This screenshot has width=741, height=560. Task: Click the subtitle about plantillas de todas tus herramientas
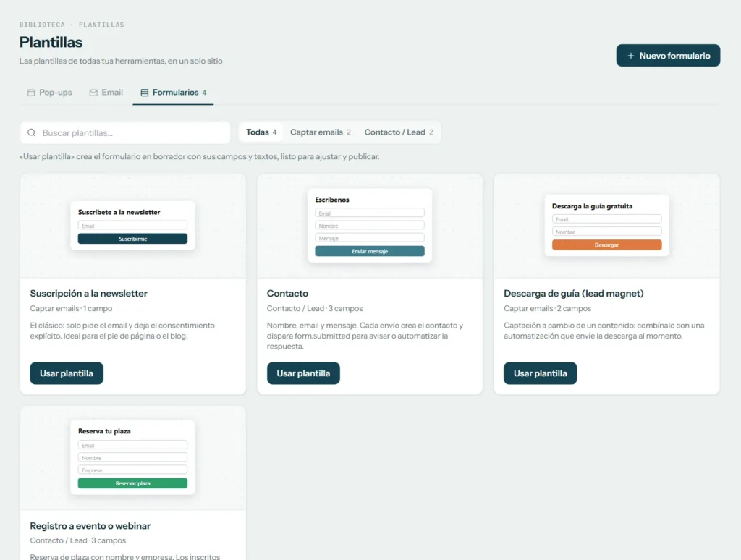click(x=121, y=61)
